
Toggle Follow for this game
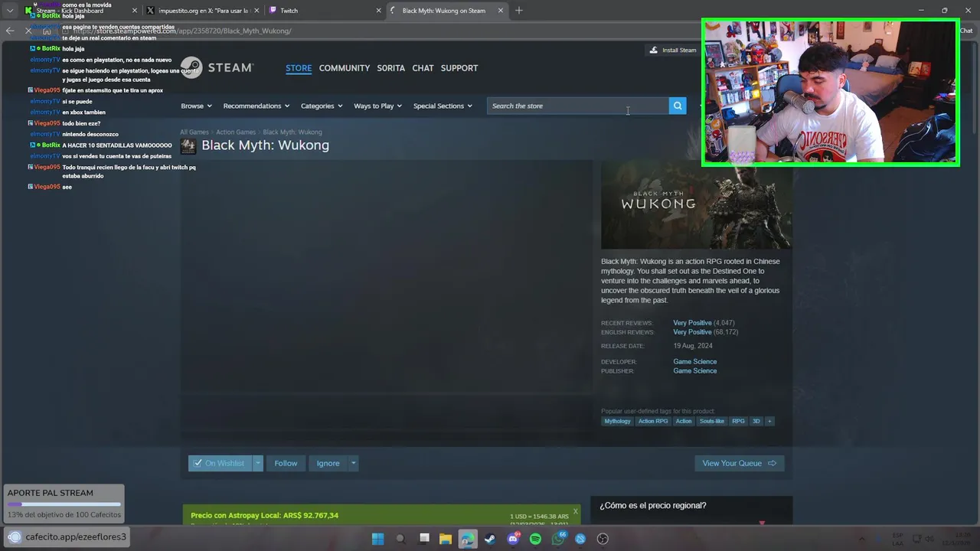[286, 463]
